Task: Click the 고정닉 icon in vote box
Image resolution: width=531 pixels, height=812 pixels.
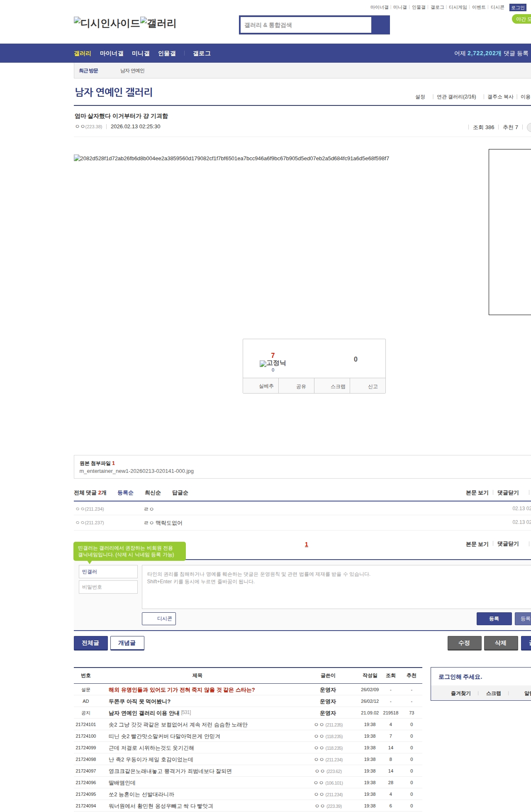Action: tap(273, 363)
